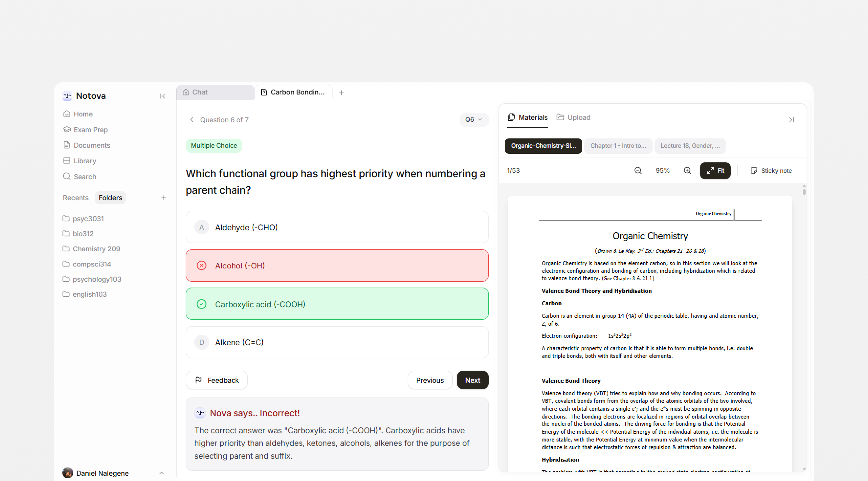Click the document viewer scrollbar thumb
This screenshot has height=481, width=868.
click(804, 192)
